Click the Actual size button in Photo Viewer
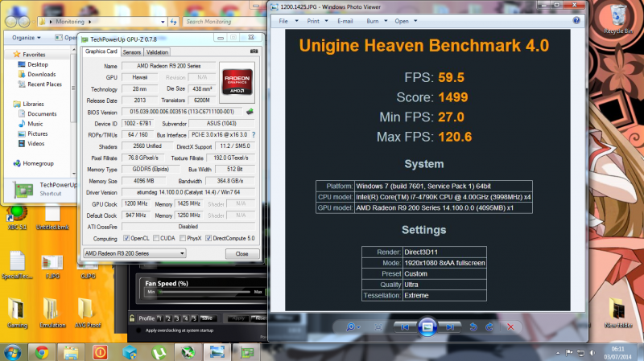 (378, 327)
